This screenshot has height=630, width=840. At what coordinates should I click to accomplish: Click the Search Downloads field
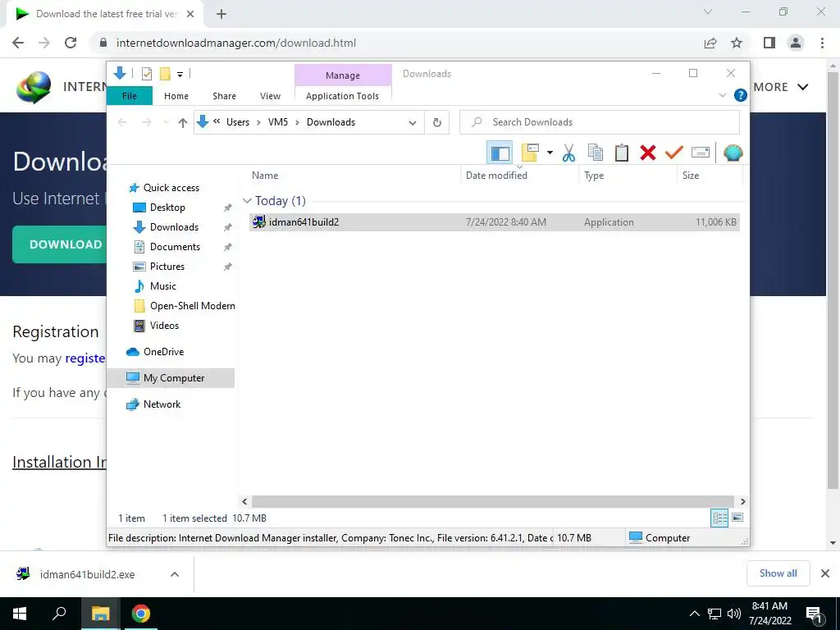600,123
